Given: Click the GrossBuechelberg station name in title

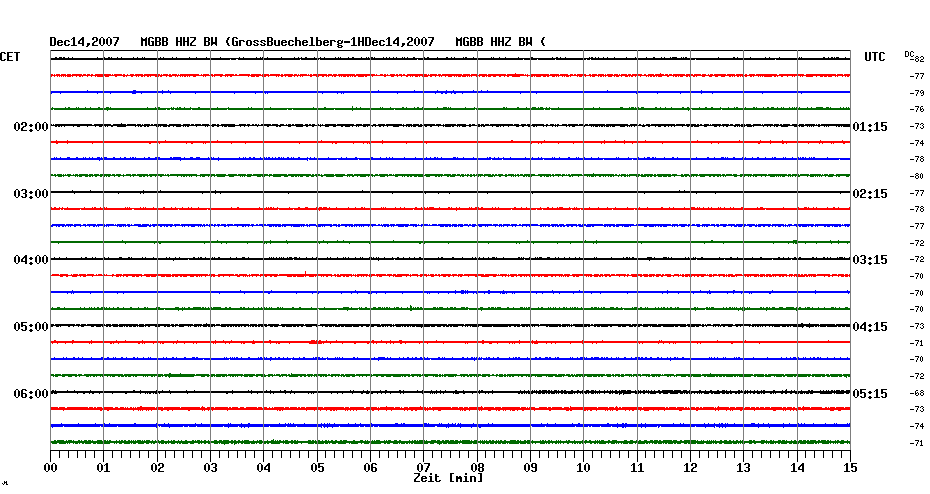Looking at the screenshot, I should [x=287, y=42].
